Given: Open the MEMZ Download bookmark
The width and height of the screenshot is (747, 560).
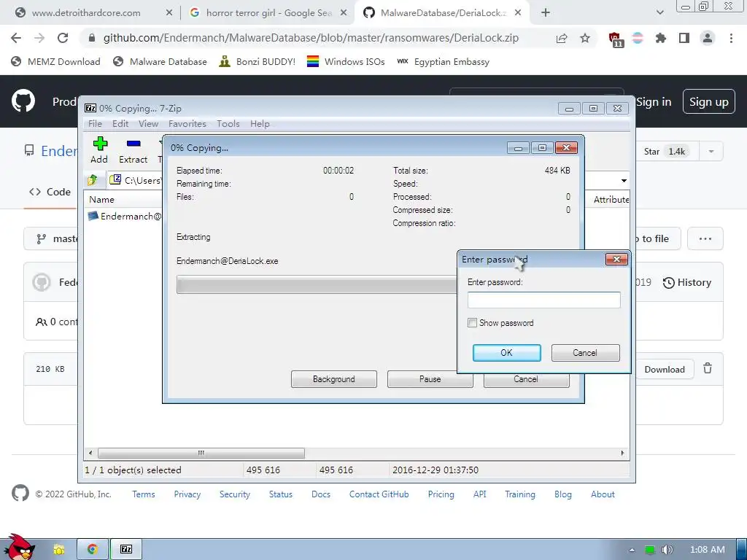Looking at the screenshot, I should (55, 61).
